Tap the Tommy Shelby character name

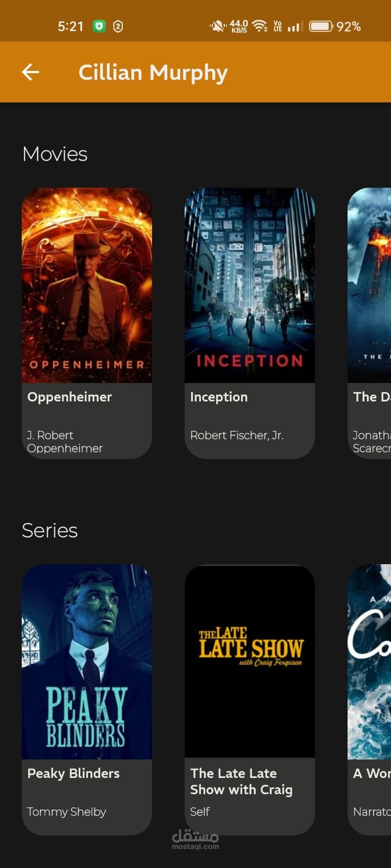pyautogui.click(x=66, y=812)
